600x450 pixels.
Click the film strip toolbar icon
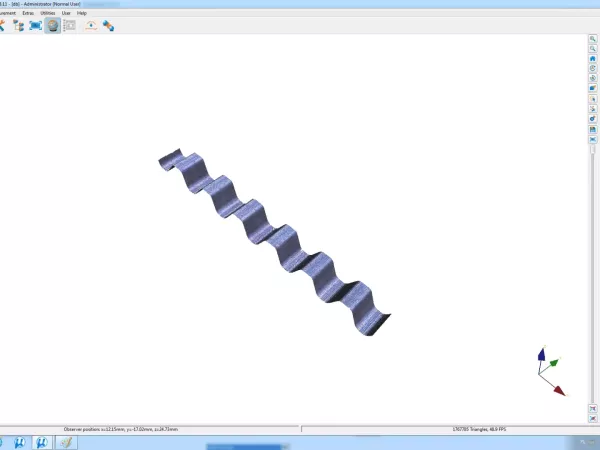(69, 25)
